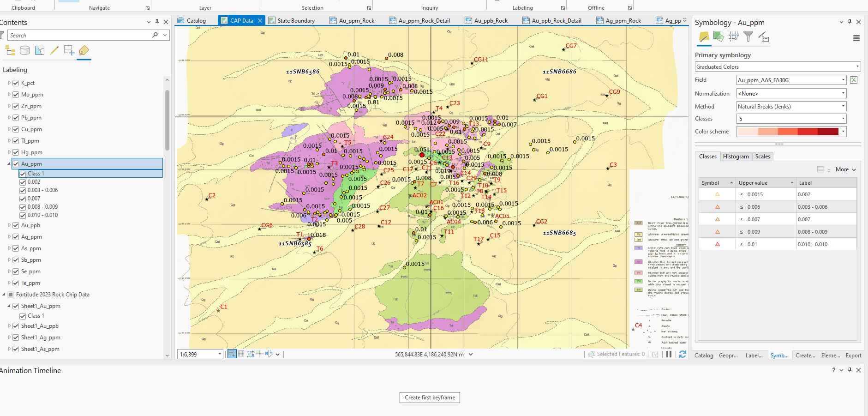
Task: Disable the Sheet1_Ag_ppm layer
Action: coord(16,338)
